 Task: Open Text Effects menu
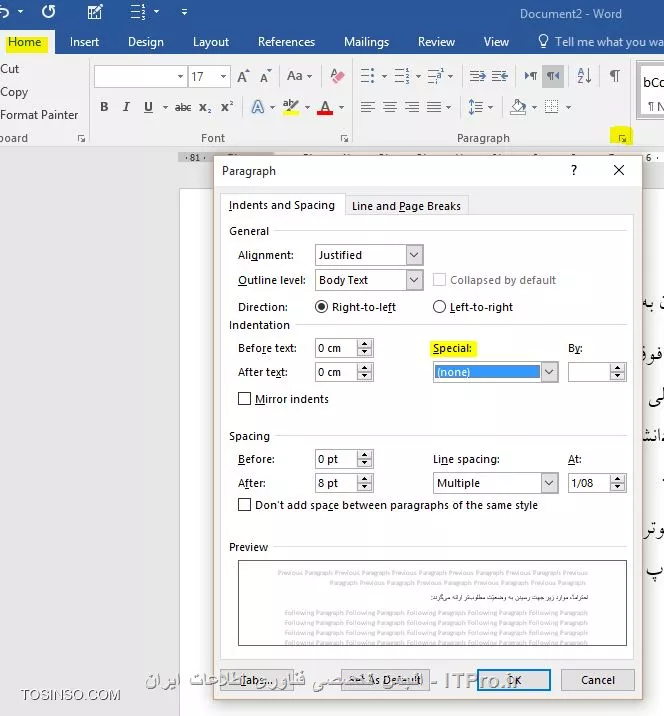coord(258,107)
